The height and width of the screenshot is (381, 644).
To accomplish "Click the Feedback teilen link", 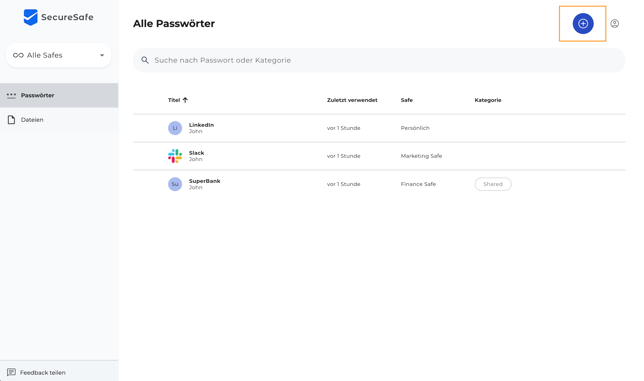I will 43,372.
